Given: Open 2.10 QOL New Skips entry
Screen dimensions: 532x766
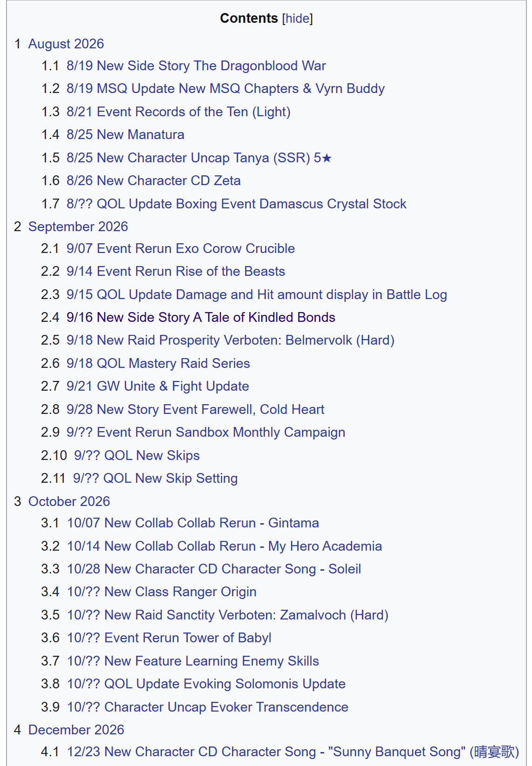Looking at the screenshot, I should tap(137, 455).
